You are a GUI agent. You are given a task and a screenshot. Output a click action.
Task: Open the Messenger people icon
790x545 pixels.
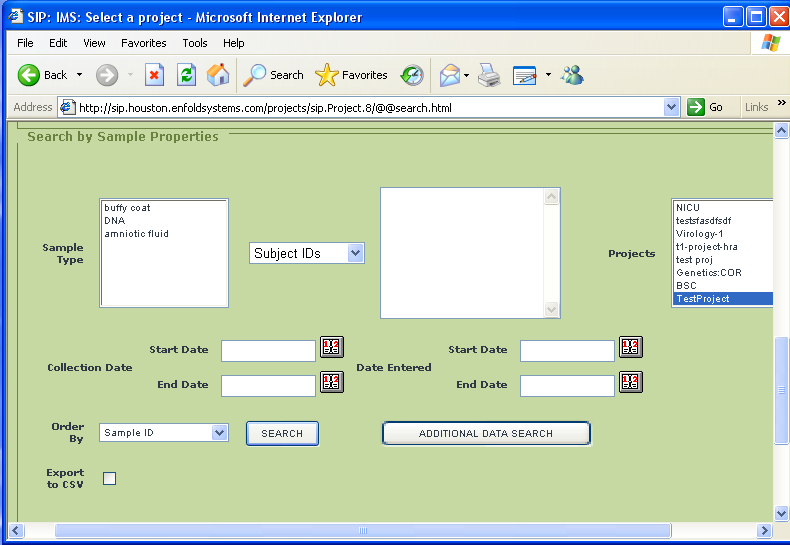coord(573,75)
